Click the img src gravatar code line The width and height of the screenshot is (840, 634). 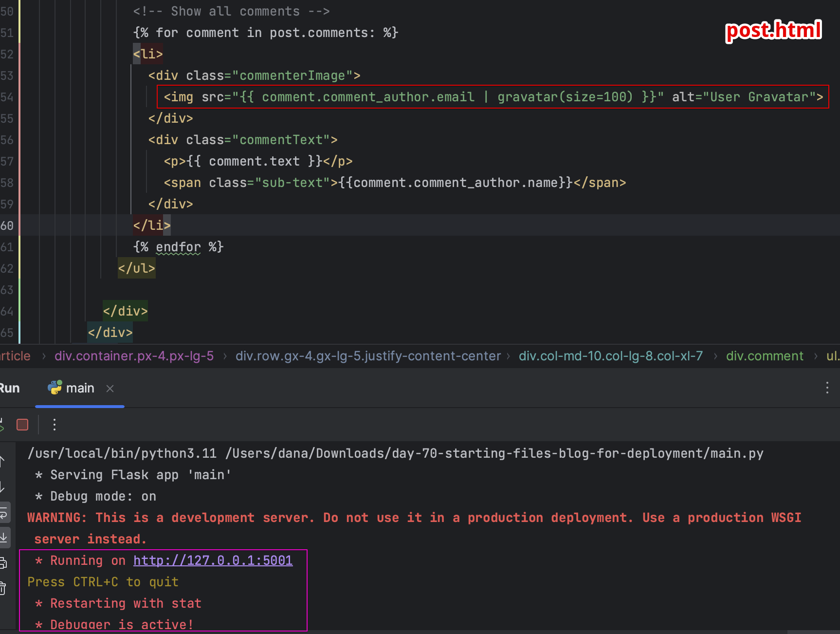click(493, 97)
